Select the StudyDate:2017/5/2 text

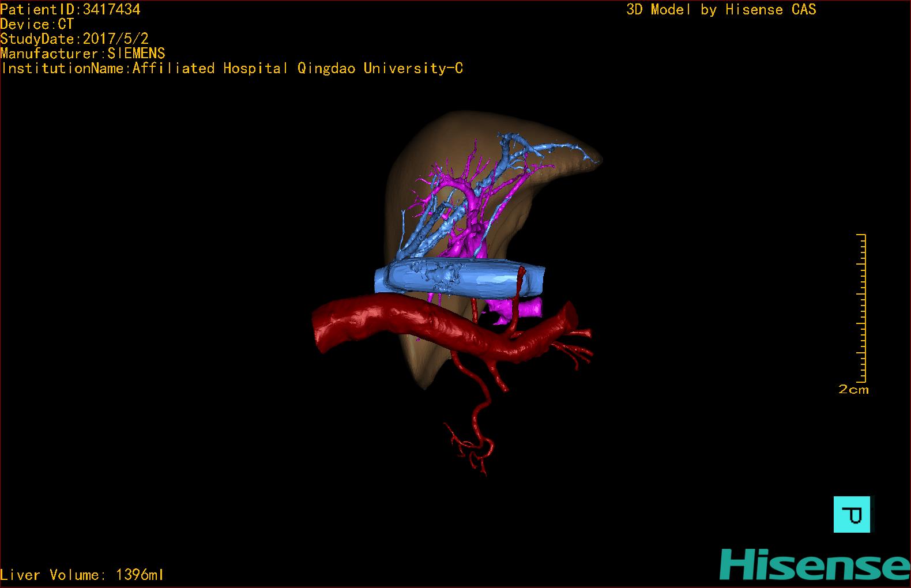coord(74,39)
